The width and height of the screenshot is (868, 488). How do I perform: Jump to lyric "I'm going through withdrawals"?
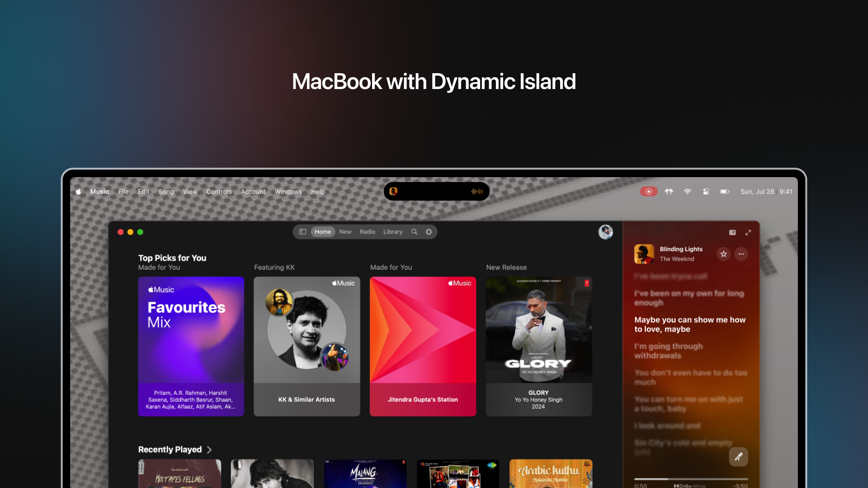click(x=669, y=351)
